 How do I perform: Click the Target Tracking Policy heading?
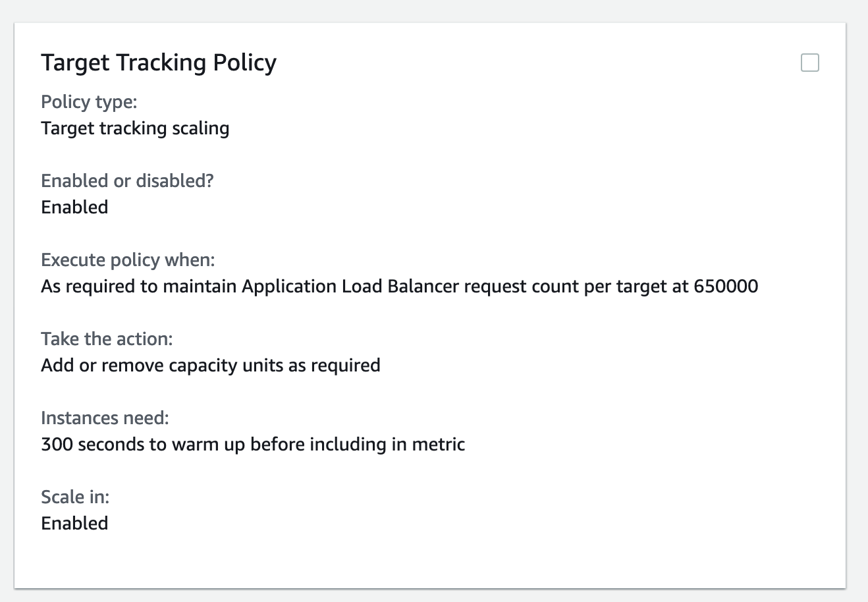tap(159, 63)
